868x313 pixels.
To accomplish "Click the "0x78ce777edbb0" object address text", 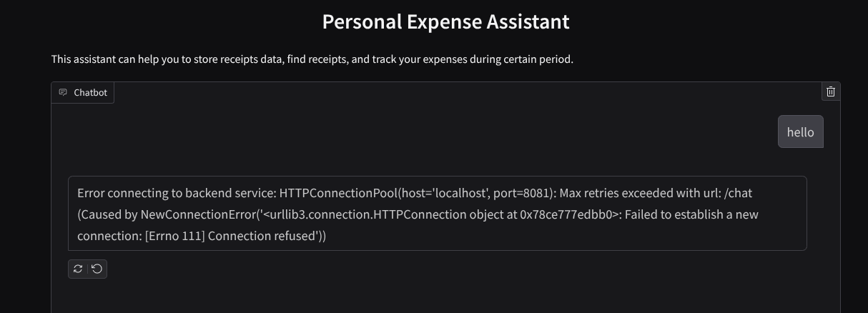I will (x=568, y=214).
